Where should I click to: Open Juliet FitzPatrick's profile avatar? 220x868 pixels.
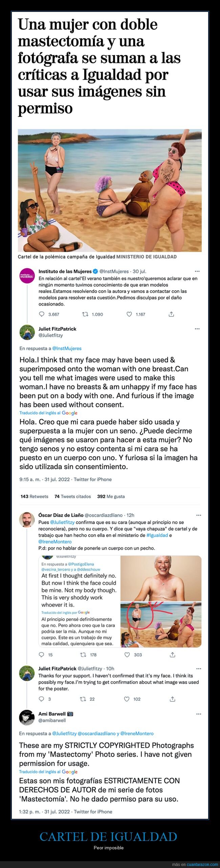coord(27,332)
